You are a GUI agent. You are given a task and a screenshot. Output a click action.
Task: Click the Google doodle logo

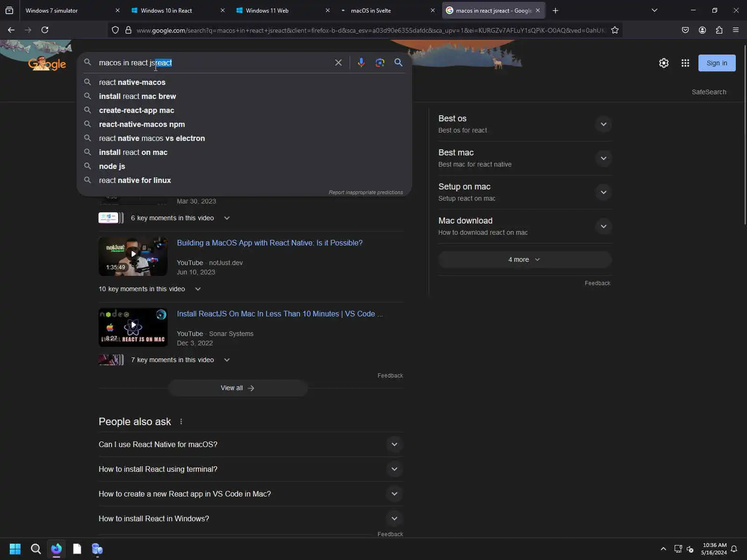point(47,63)
